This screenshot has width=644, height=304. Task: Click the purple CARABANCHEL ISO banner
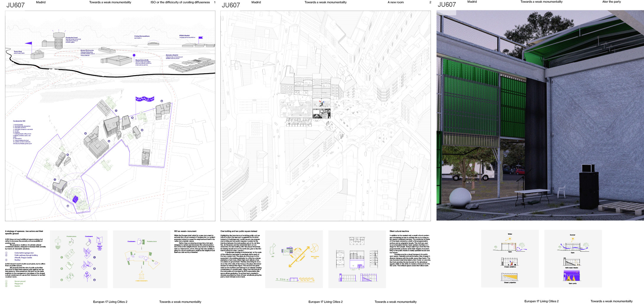point(145,99)
